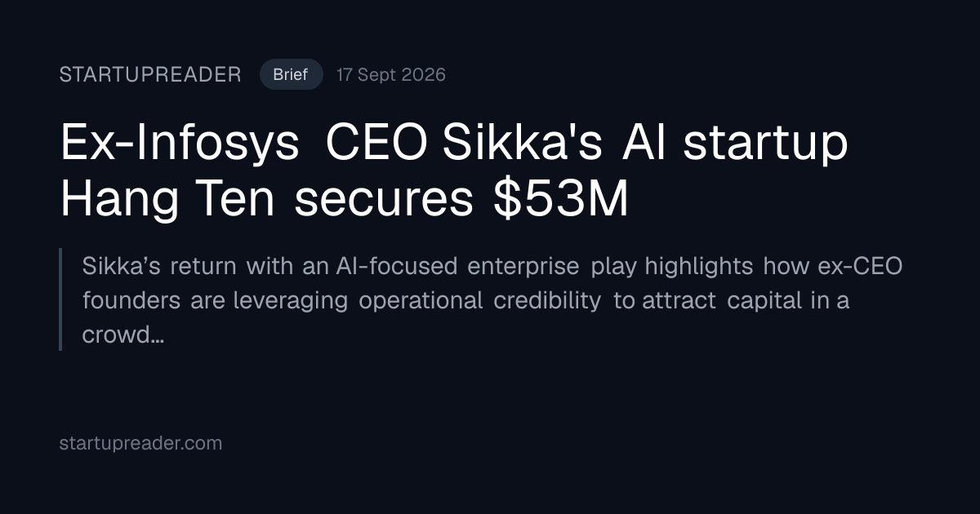Viewport: 980px width, 514px height.
Task: Visit the startupreader.com footer link
Action: (x=140, y=444)
